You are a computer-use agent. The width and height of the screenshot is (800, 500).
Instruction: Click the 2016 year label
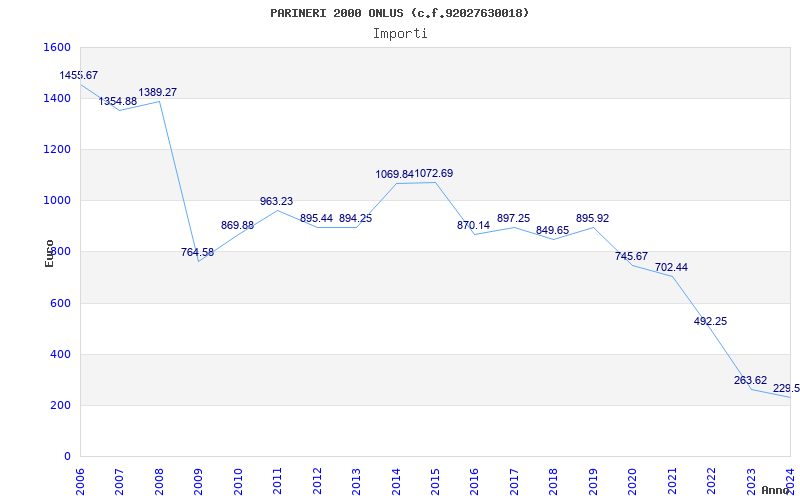[x=474, y=482]
